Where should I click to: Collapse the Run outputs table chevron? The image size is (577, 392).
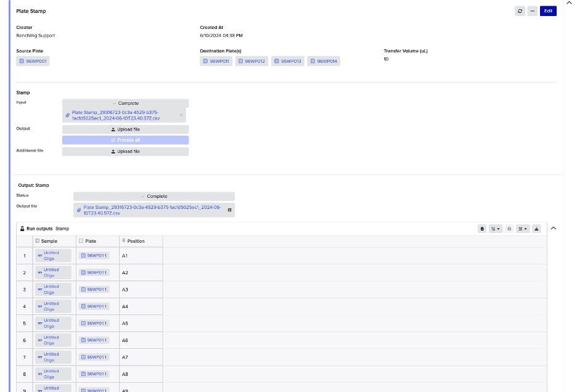click(x=553, y=228)
